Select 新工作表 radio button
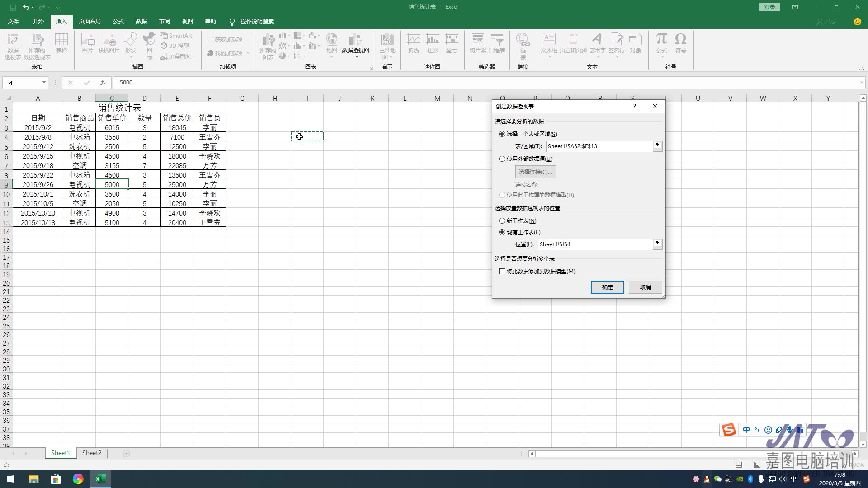 (502, 221)
